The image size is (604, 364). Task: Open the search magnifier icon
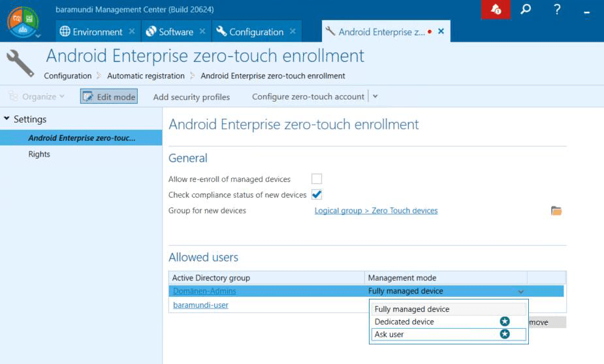point(526,9)
